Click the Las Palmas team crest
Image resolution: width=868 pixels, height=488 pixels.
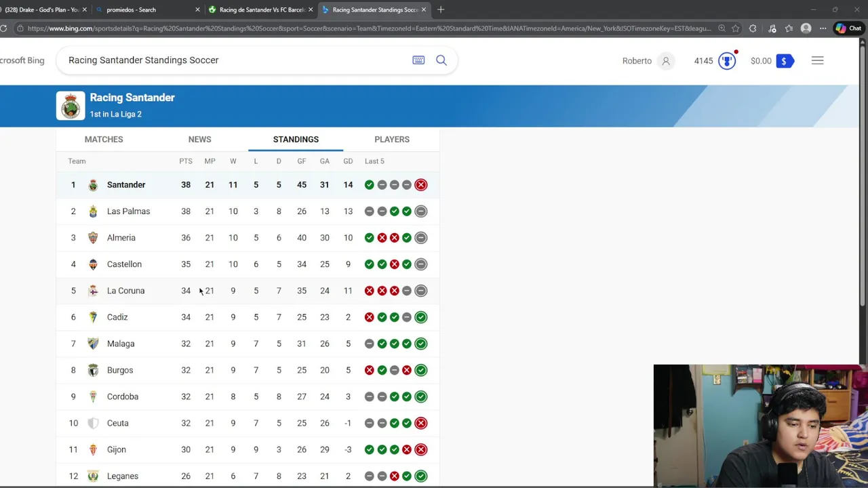coord(93,211)
